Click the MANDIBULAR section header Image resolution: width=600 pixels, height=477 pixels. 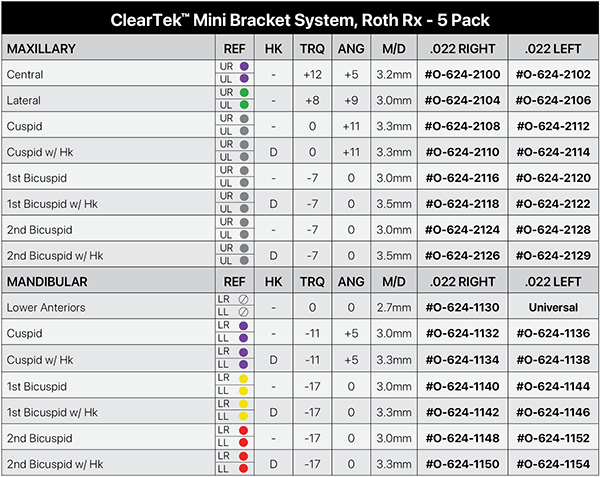tap(47, 282)
